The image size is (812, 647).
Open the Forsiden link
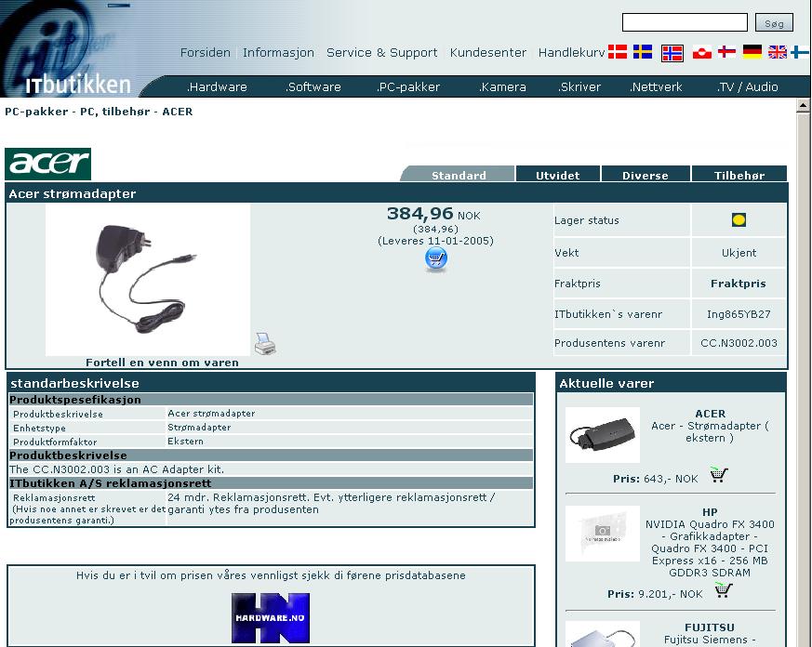click(205, 52)
